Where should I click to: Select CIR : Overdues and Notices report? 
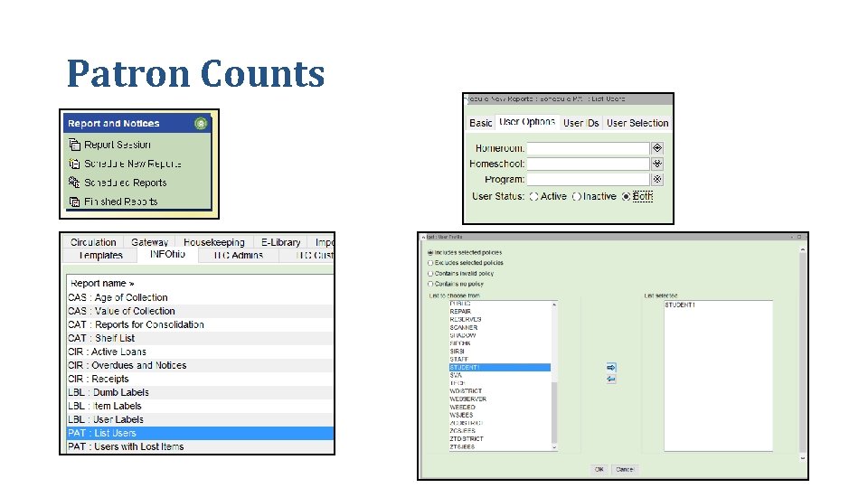coord(201,365)
